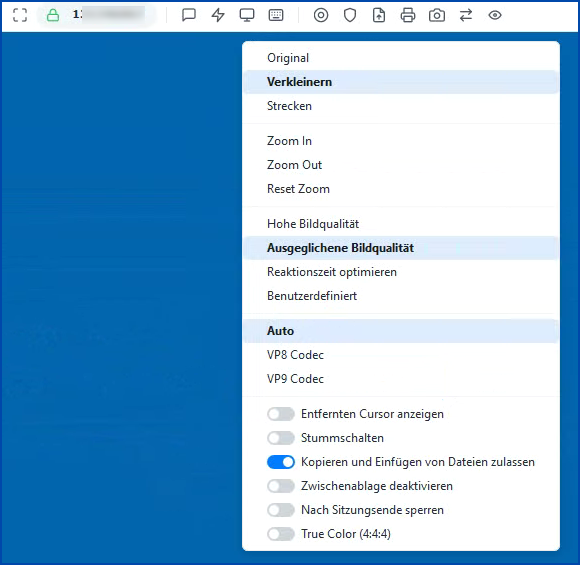580x565 pixels.
Task: Enable Entfernten Cursor anzeigen toggle
Action: (x=281, y=414)
